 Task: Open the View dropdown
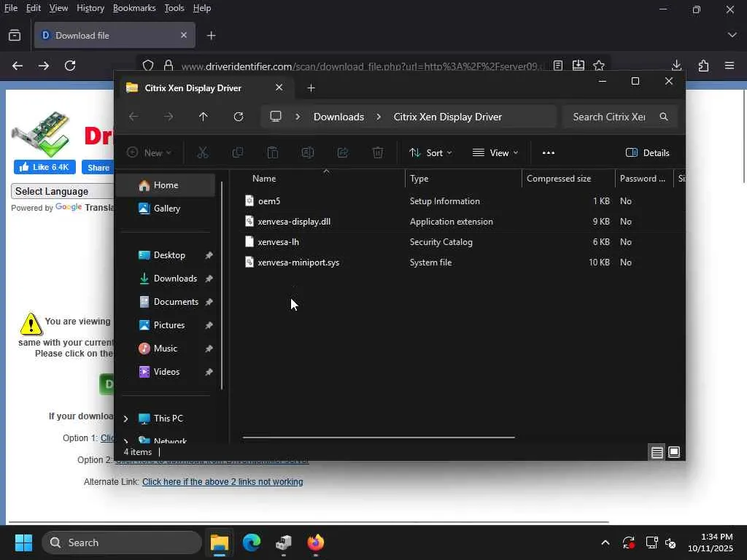coord(495,153)
